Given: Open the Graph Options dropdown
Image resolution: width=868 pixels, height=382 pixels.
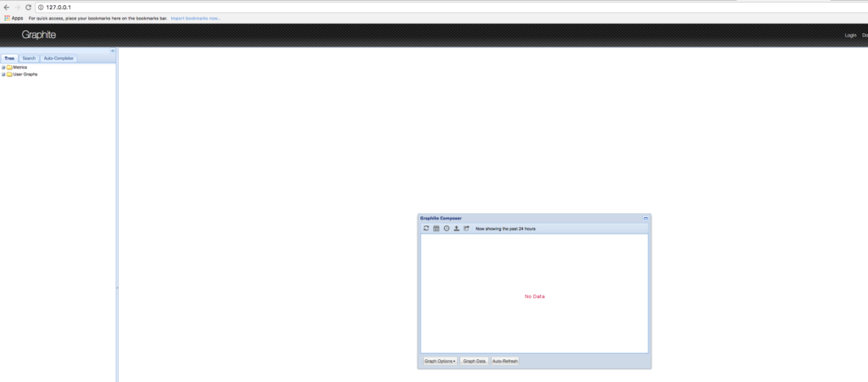Looking at the screenshot, I should coord(440,361).
